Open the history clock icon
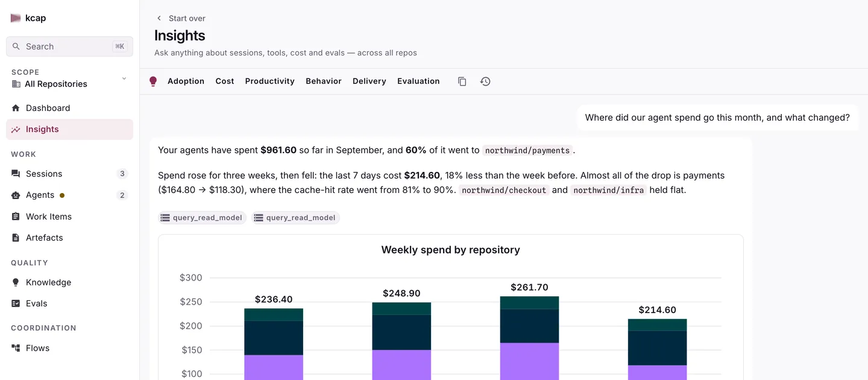The image size is (868, 380). [x=485, y=81]
